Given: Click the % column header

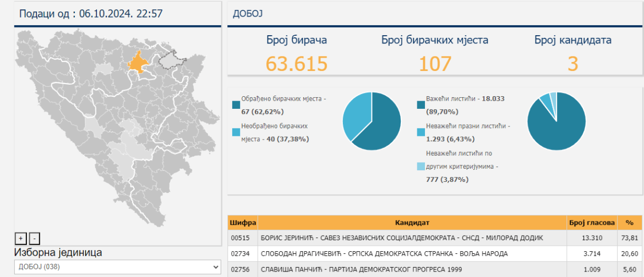Looking at the screenshot, I should [630, 223].
